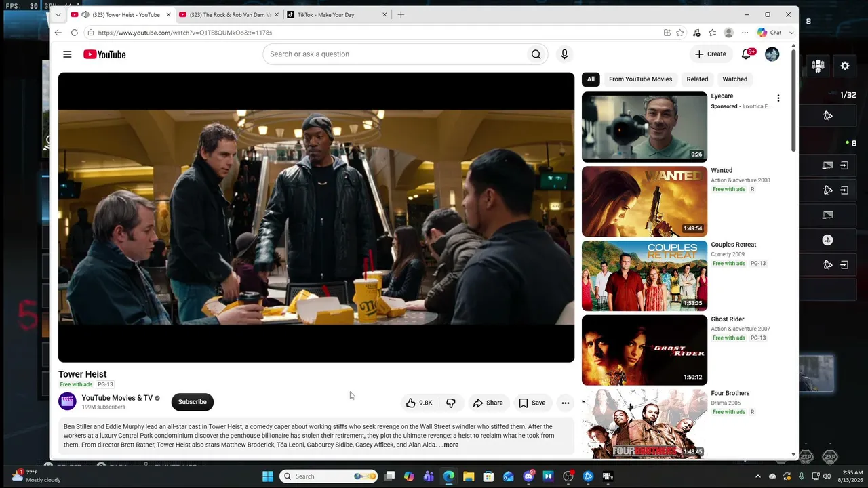Viewport: 868px width, 488px height.
Task: Close the Tower Heist browser tab
Action: 169,14
